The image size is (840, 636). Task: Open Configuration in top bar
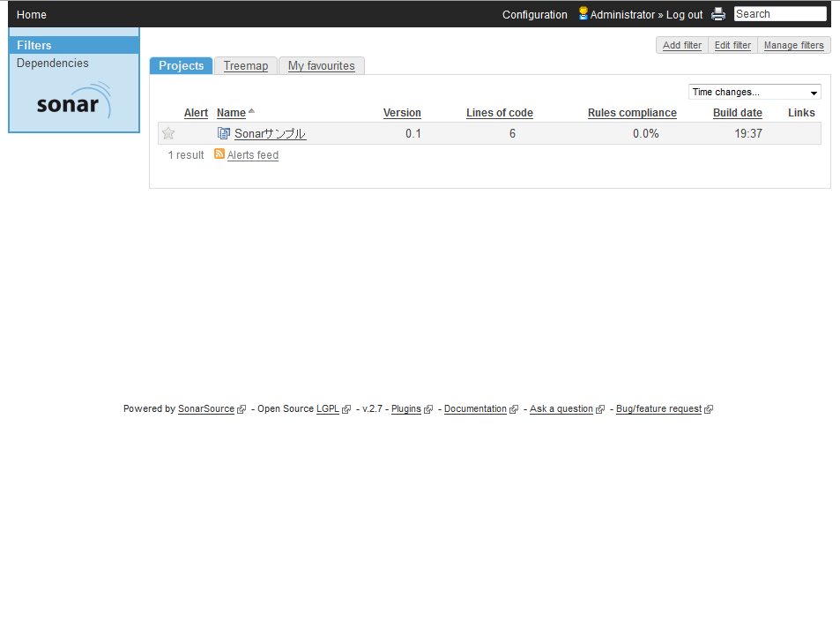coord(535,14)
